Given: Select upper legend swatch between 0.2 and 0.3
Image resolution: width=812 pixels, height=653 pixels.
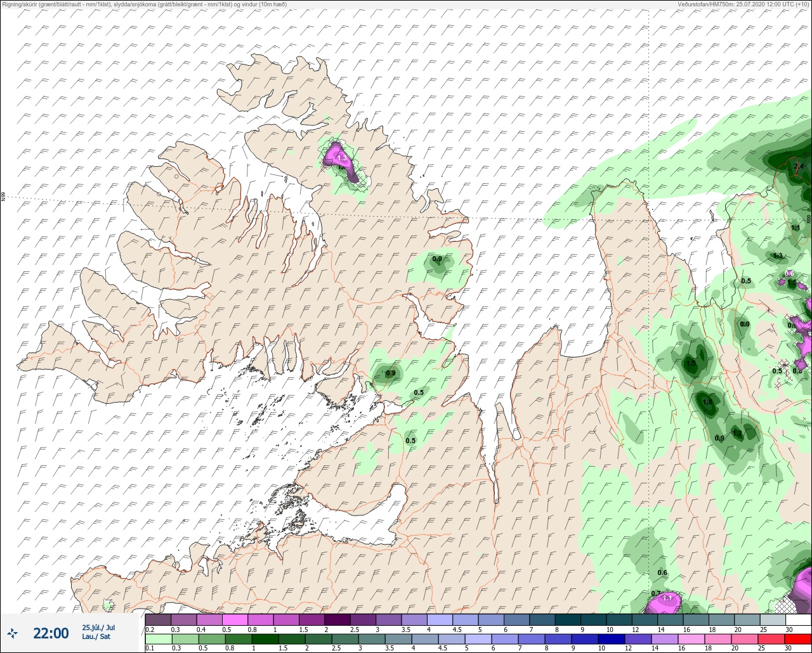Looking at the screenshot, I should (x=158, y=619).
